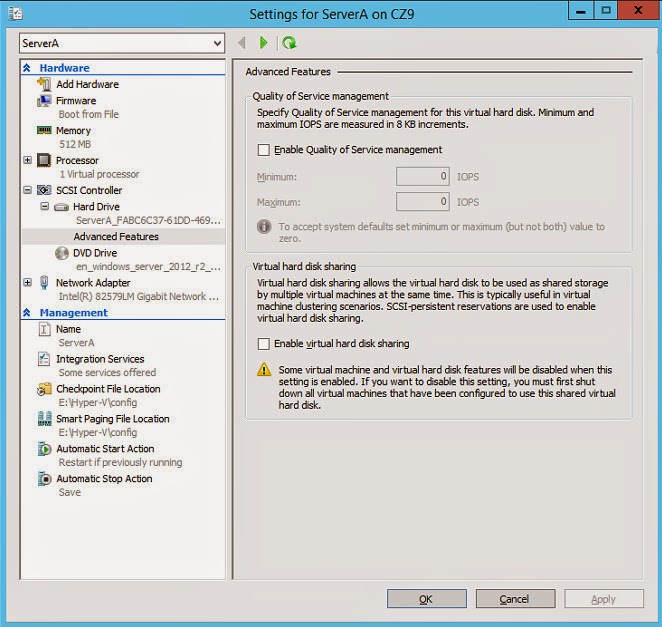This screenshot has height=627, width=662.
Task: Click 'ServerA_FABC6C37-61DD-469...' disk file name
Action: point(148,220)
